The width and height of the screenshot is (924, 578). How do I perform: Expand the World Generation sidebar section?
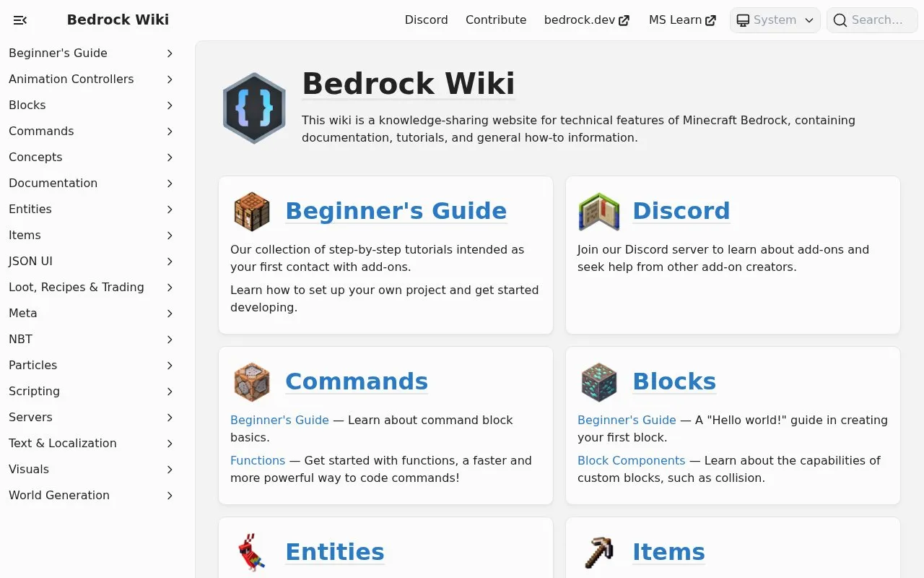click(x=170, y=496)
